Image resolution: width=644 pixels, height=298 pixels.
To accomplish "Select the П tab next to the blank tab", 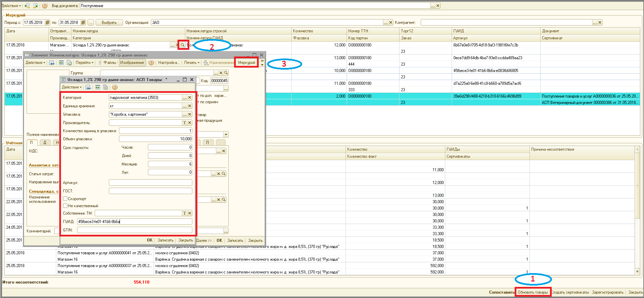I will (207, 143).
